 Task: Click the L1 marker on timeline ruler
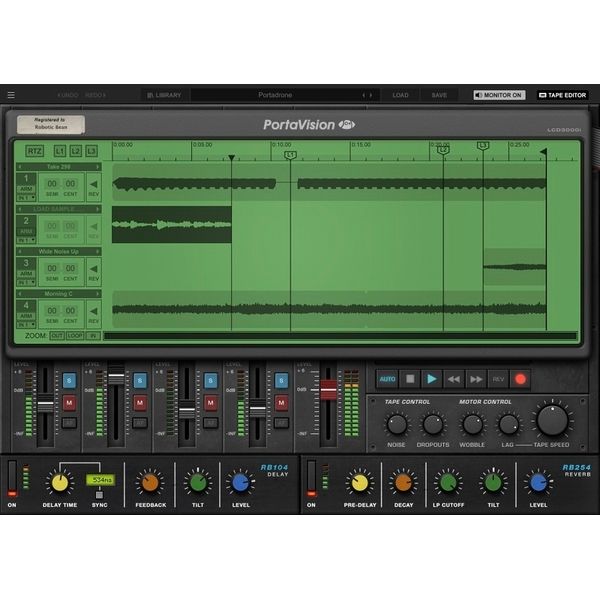click(x=290, y=155)
